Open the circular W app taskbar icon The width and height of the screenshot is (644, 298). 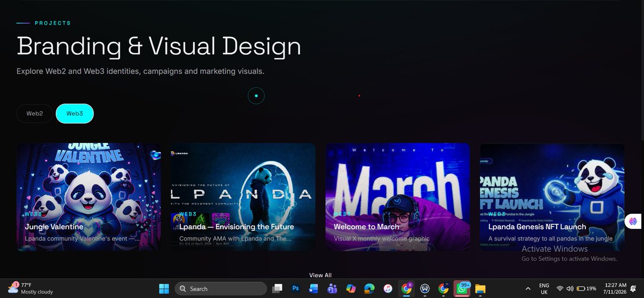point(425,289)
